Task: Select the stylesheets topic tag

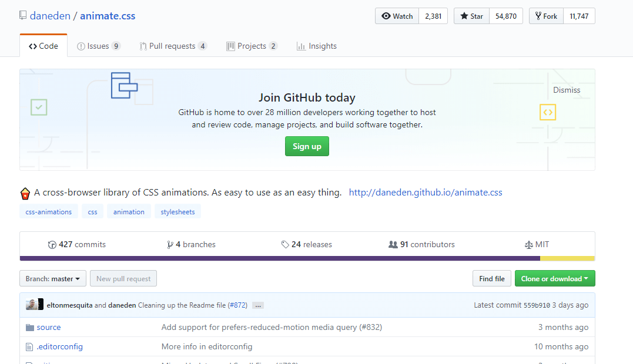Action: (177, 211)
